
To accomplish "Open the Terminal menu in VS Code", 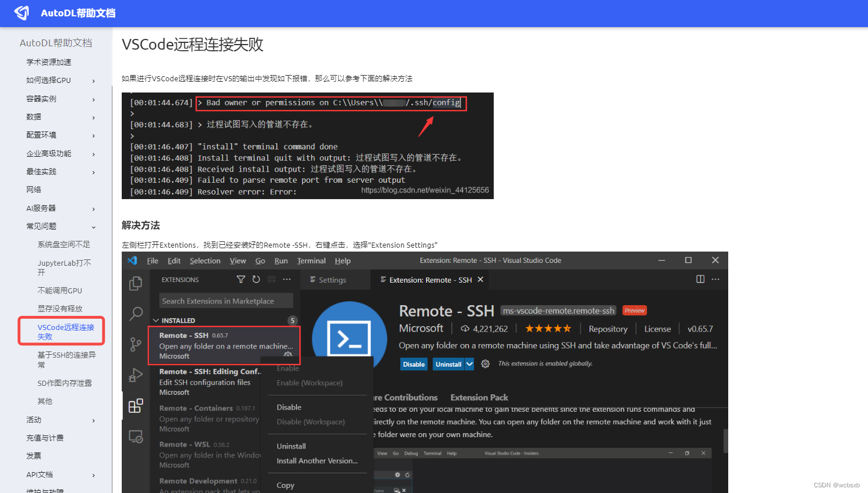I will (311, 261).
